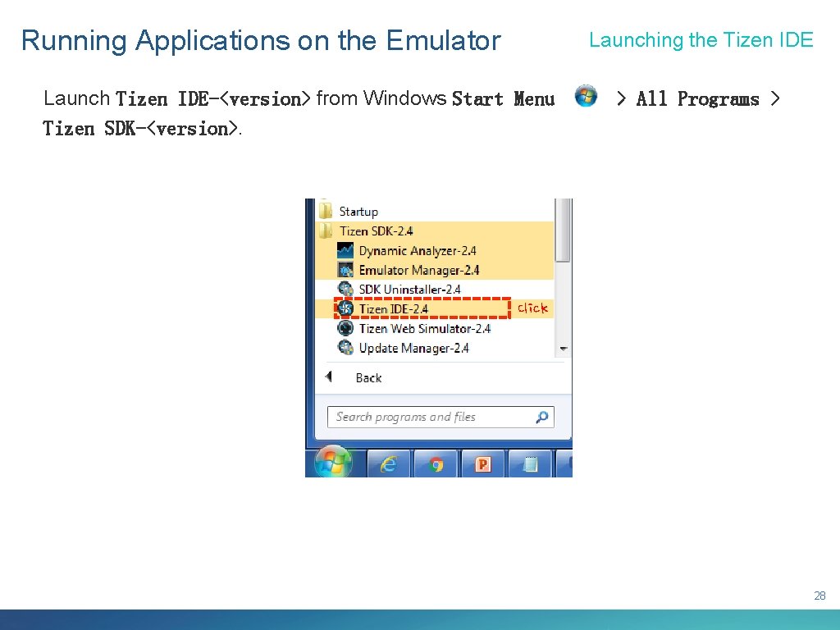Go Back to the main Start menu
Viewport: 840px width, 630px height.
[x=368, y=378]
